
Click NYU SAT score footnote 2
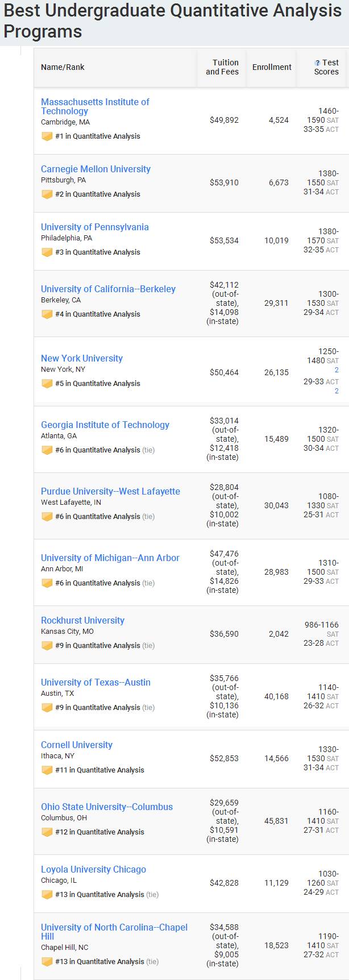[x=336, y=370]
